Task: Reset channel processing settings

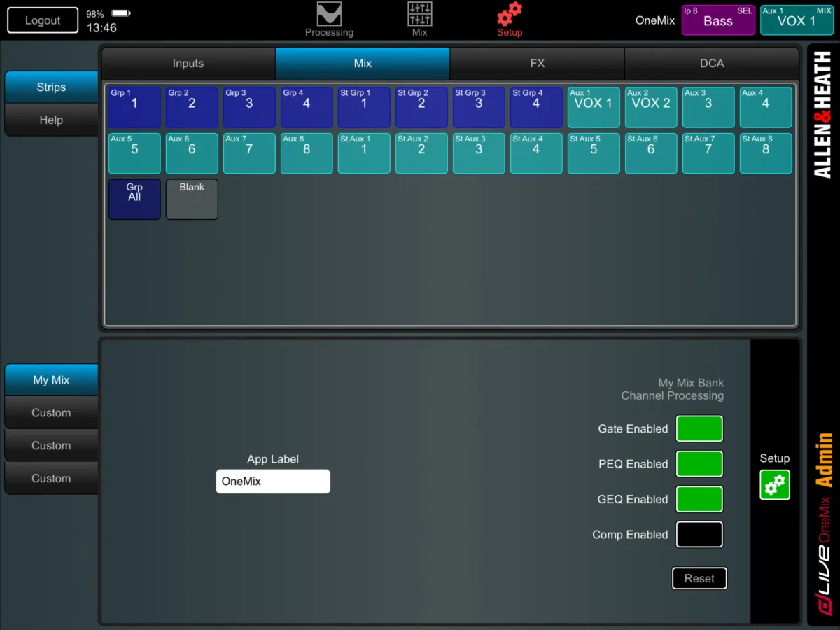Action: click(699, 578)
